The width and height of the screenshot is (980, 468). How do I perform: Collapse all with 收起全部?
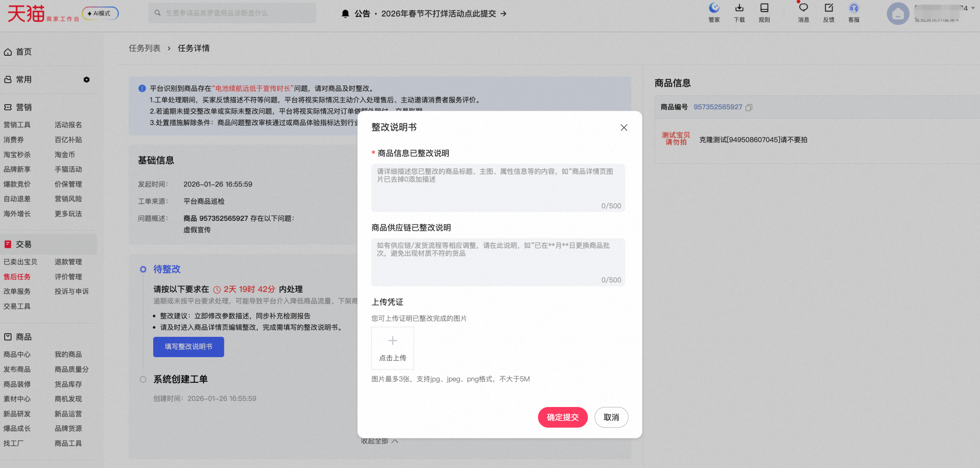379,441
